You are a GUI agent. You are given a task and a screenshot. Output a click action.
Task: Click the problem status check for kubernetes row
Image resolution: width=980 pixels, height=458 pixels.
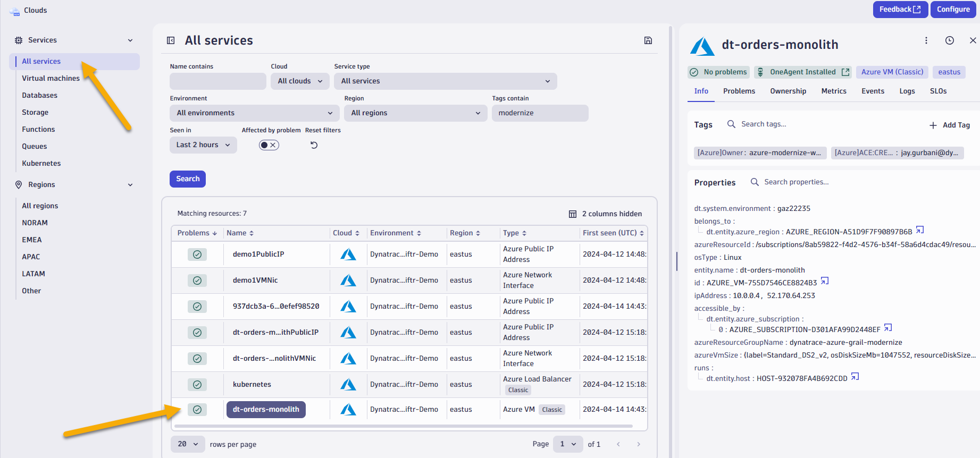(197, 385)
